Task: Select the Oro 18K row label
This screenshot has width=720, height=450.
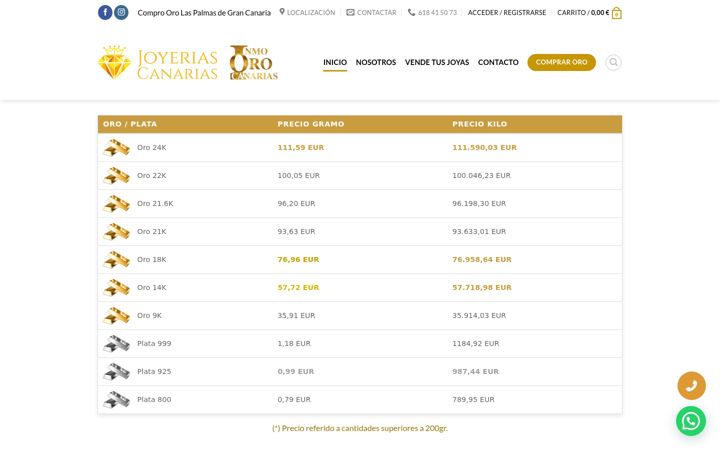Action: 152,259
